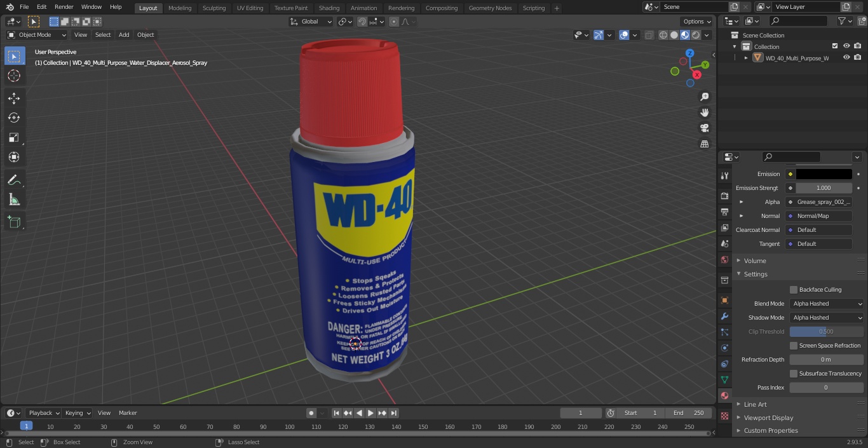Click the viewport pan hand icon
Screen dimensions: 868x448
(x=704, y=112)
